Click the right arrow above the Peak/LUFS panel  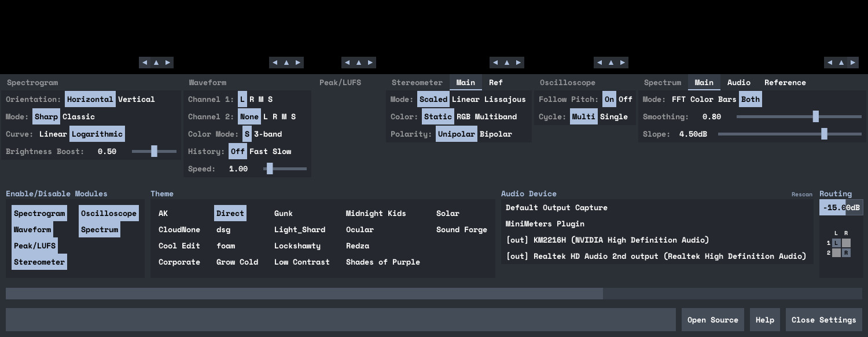pyautogui.click(x=370, y=63)
